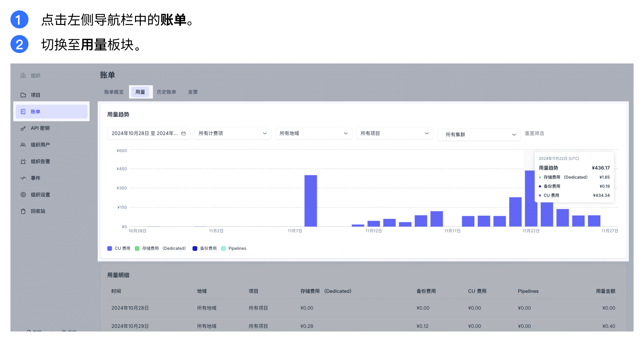The height and width of the screenshot is (340, 644).
Task: Toggle Pipelines legend swatch
Action: tap(224, 248)
